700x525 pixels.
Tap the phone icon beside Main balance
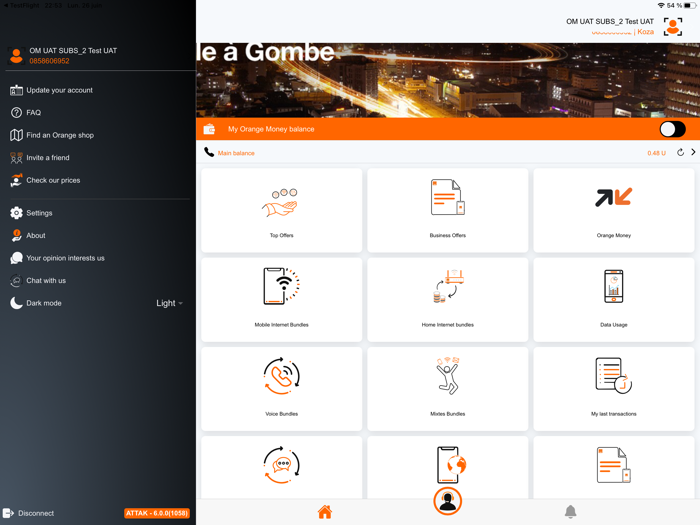point(209,152)
